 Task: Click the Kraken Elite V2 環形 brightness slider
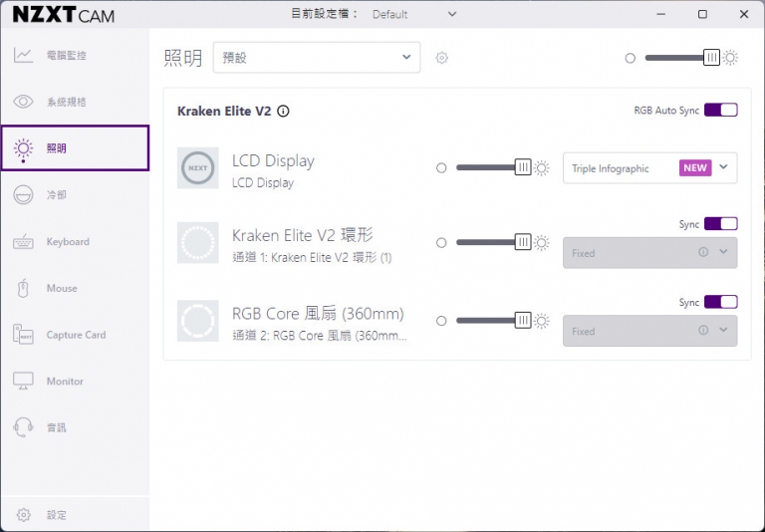494,242
